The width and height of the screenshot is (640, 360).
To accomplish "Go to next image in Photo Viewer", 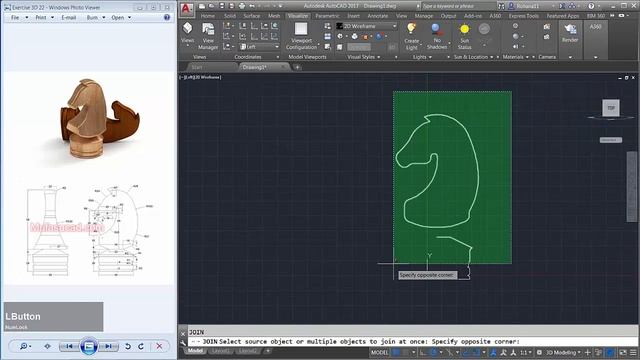I will (108, 347).
